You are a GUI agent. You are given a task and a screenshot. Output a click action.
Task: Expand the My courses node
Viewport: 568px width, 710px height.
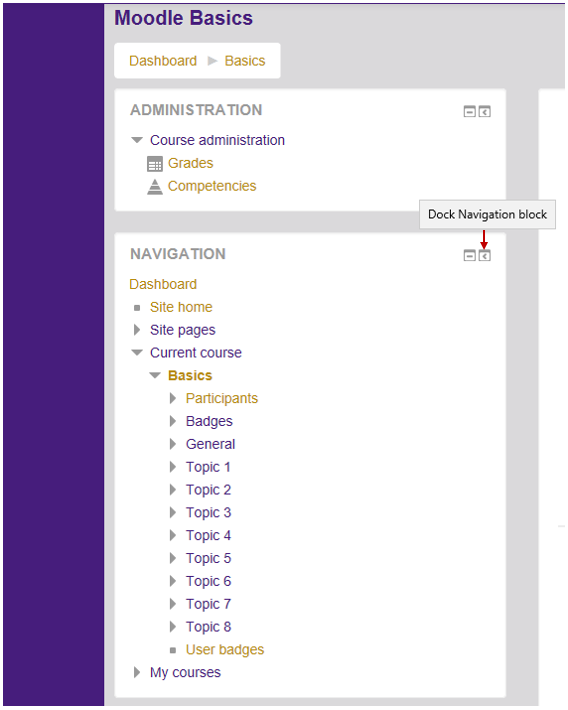(x=137, y=673)
